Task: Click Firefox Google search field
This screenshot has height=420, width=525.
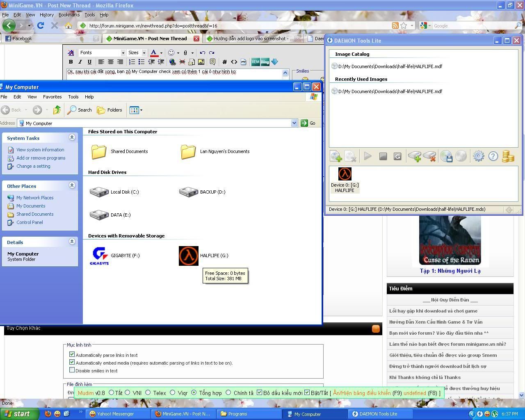Action: (473, 25)
